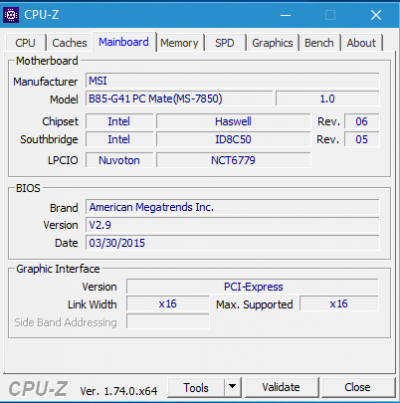Switch to the Graphics tab
Viewport: 400px width, 403px height.
(x=272, y=43)
